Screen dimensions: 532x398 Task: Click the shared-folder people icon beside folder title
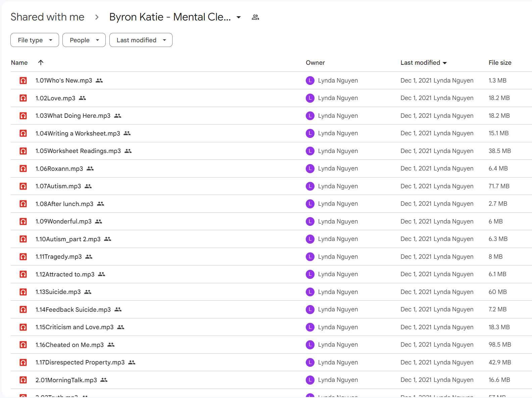[x=255, y=17]
